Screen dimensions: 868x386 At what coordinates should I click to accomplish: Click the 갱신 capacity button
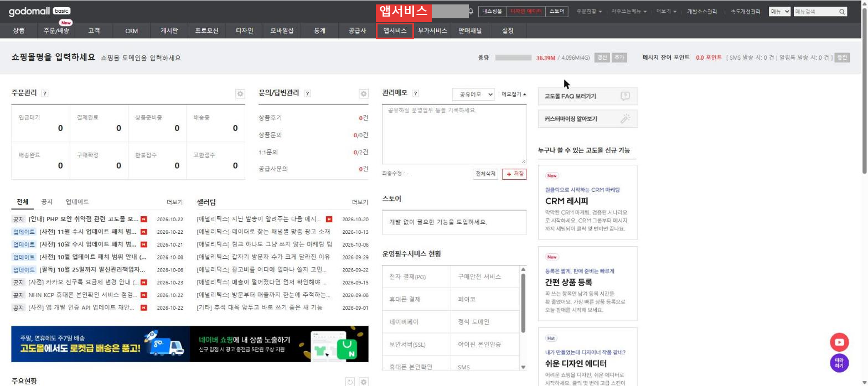pos(601,58)
